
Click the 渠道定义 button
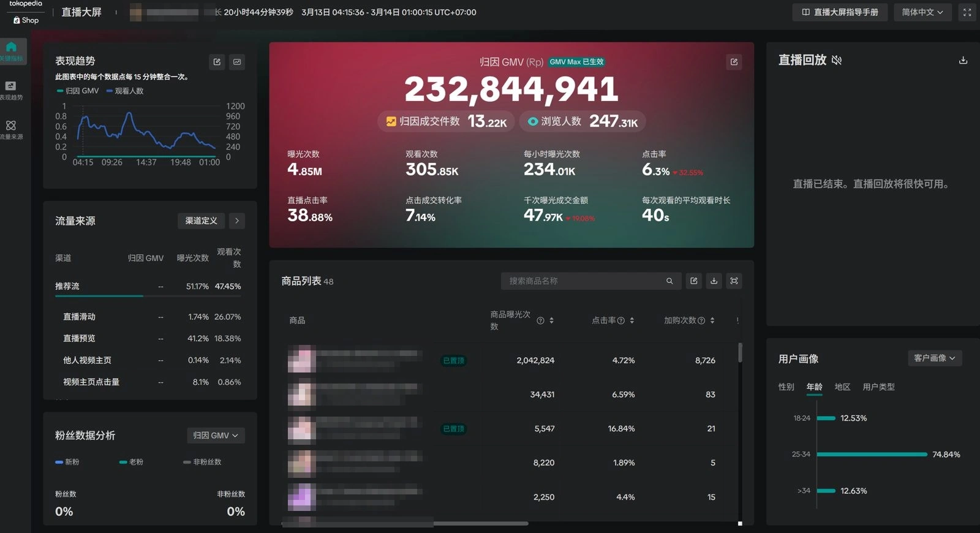click(x=201, y=221)
